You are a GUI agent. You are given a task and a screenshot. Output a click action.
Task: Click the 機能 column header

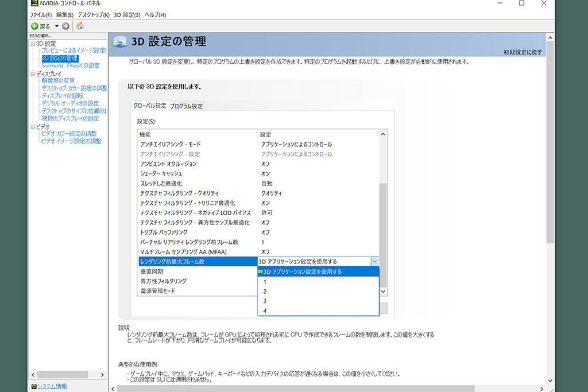click(x=198, y=134)
